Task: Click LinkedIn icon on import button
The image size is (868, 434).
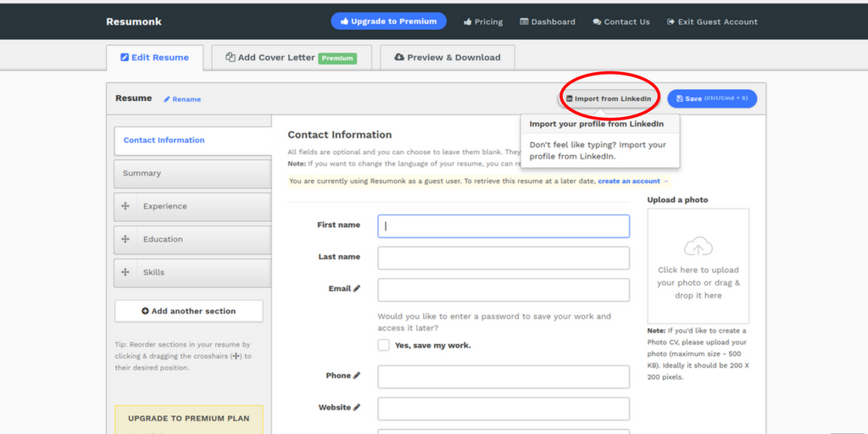Action: [x=570, y=98]
